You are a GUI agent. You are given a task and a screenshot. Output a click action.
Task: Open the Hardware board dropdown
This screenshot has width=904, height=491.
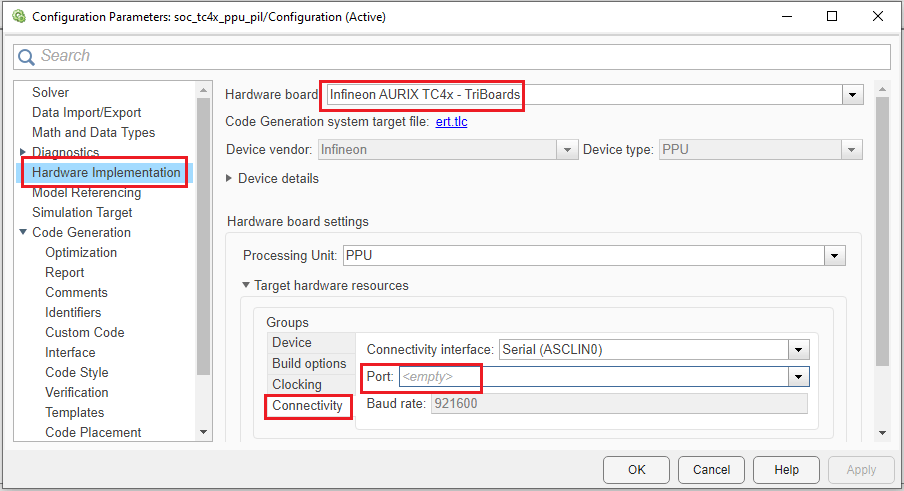(852, 95)
